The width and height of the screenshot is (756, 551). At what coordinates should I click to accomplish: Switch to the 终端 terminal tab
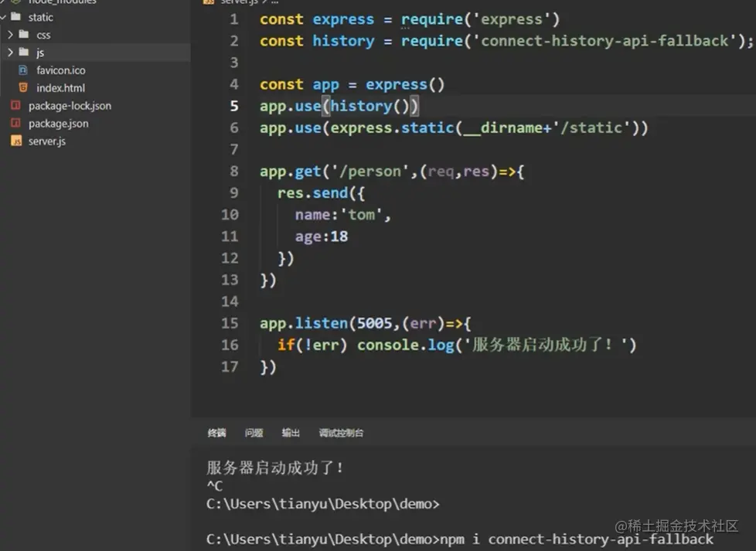[x=216, y=433]
